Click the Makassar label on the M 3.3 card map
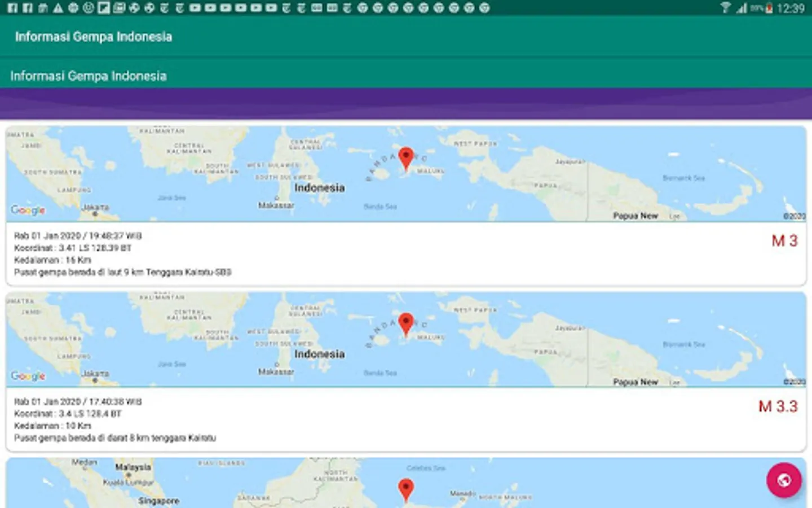The image size is (812, 508). point(276,372)
